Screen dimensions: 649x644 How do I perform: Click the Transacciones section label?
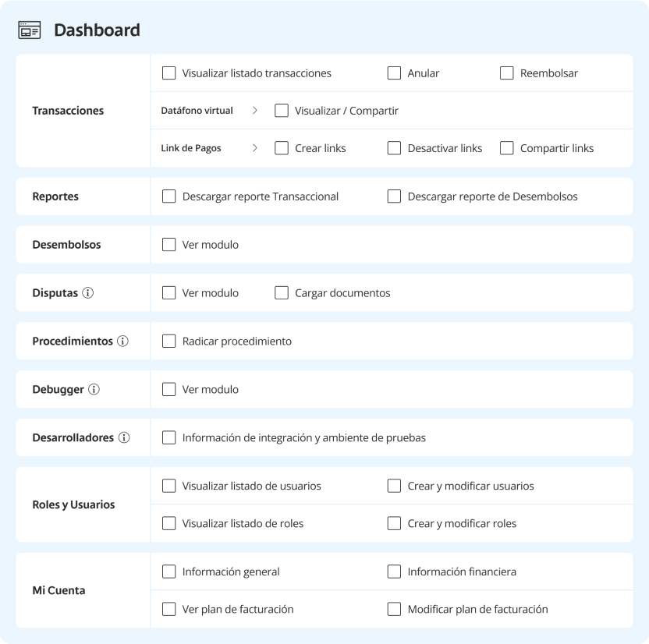click(68, 111)
